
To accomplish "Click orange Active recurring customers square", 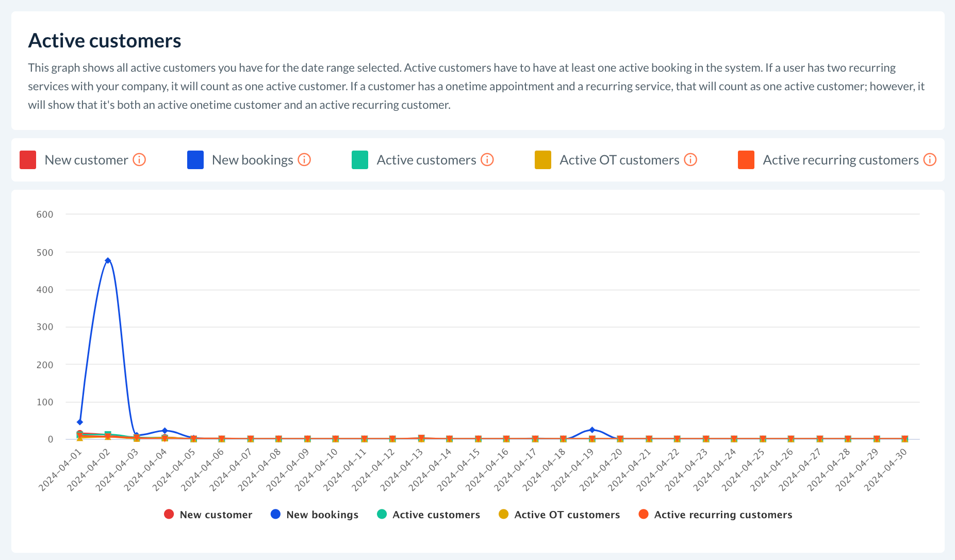I will click(x=746, y=160).
